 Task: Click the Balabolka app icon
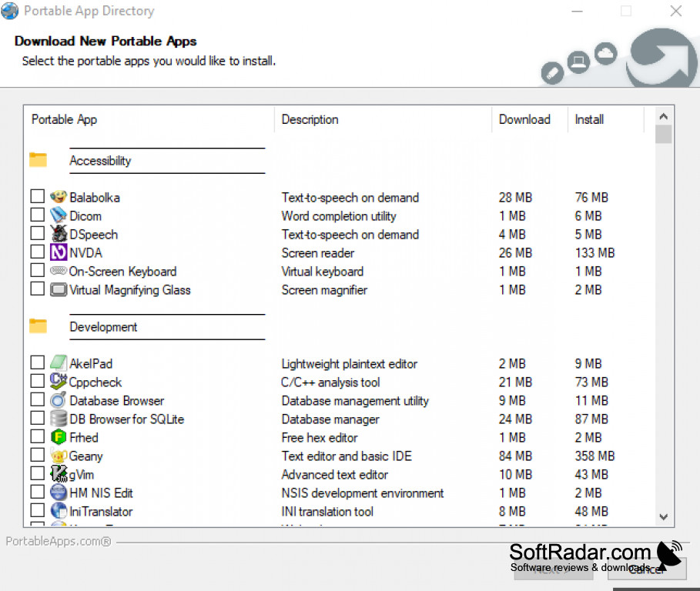(59, 197)
